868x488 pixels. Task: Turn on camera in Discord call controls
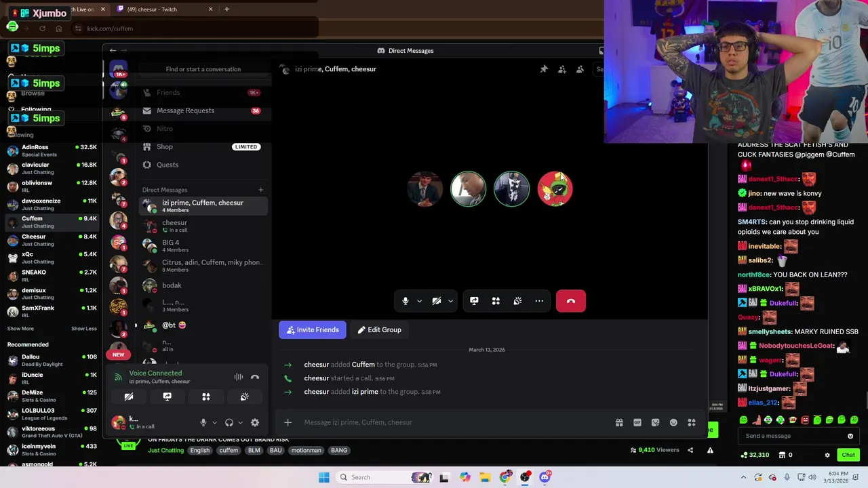(437, 301)
